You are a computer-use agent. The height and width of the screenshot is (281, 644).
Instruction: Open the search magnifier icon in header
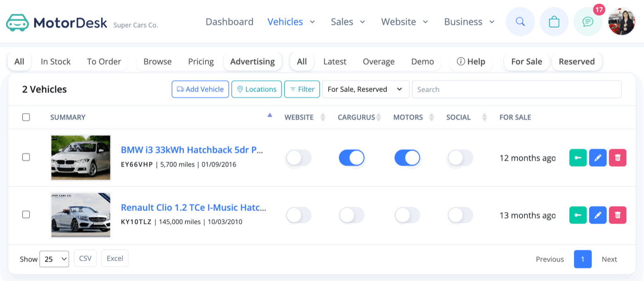coord(520,22)
